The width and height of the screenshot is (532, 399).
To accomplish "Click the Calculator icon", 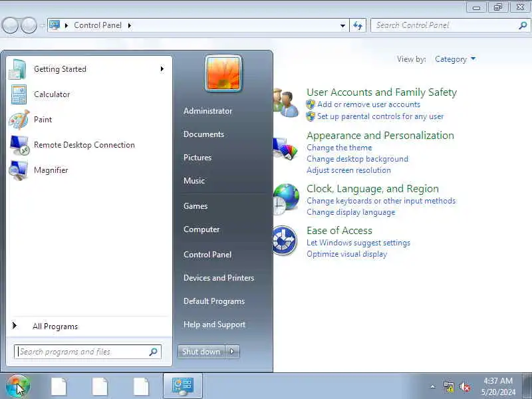I will click(19, 94).
